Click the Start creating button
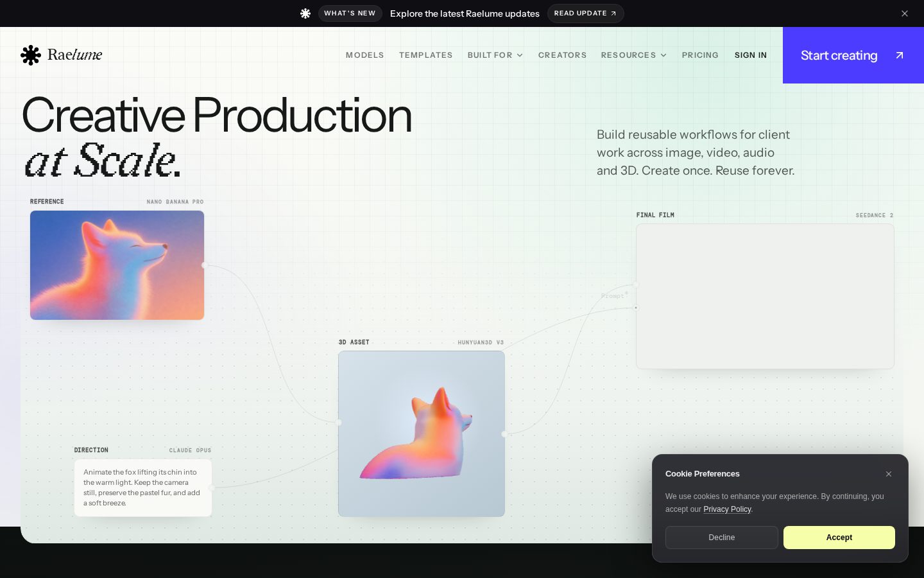 pos(853,55)
